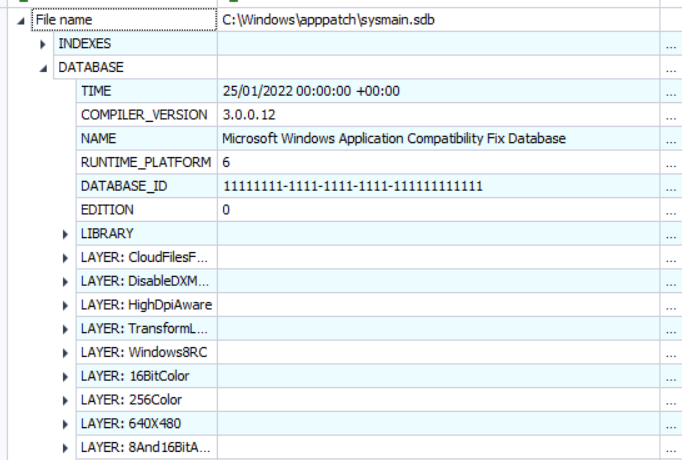Open ellipsis button on HighDpiAware row

tap(671, 305)
